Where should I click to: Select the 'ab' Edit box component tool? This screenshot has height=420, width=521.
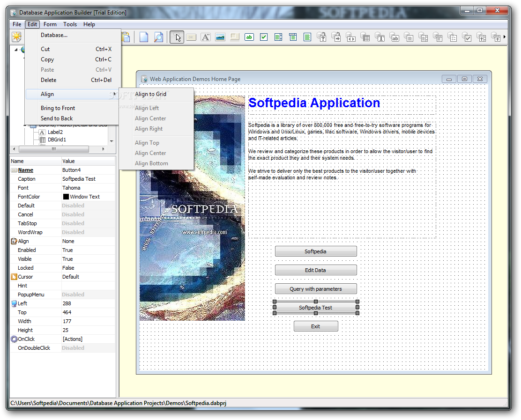pos(249,37)
